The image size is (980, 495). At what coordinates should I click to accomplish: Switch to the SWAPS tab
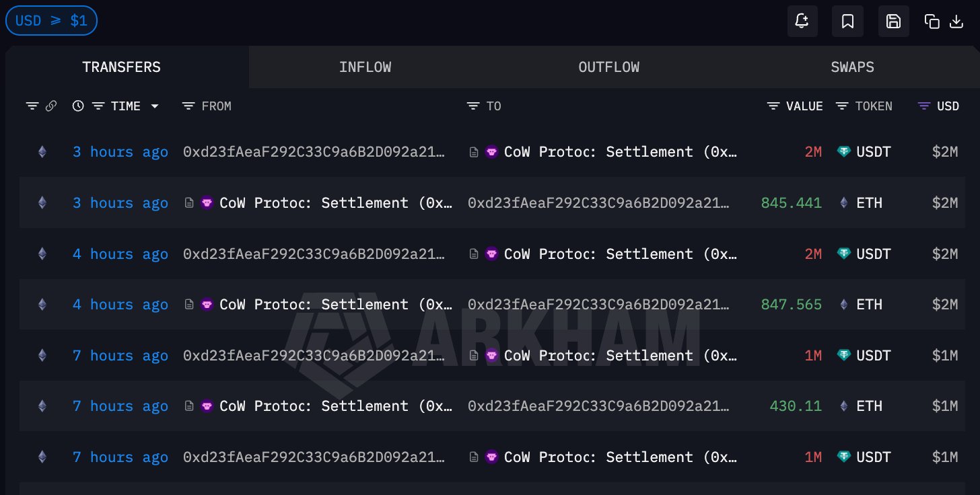coord(852,67)
